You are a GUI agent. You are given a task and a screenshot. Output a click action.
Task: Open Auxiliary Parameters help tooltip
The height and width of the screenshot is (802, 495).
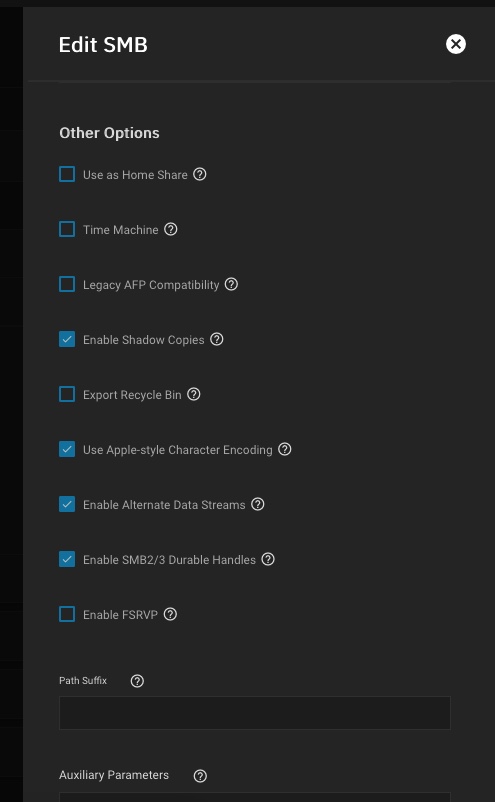click(x=200, y=776)
